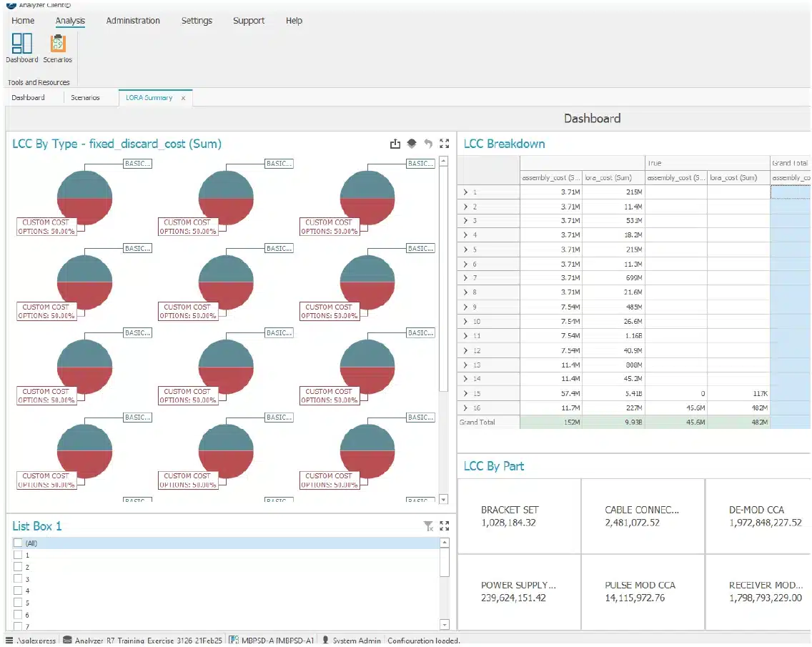
Task: Open the Analysis menu
Action: pyautogui.click(x=70, y=21)
